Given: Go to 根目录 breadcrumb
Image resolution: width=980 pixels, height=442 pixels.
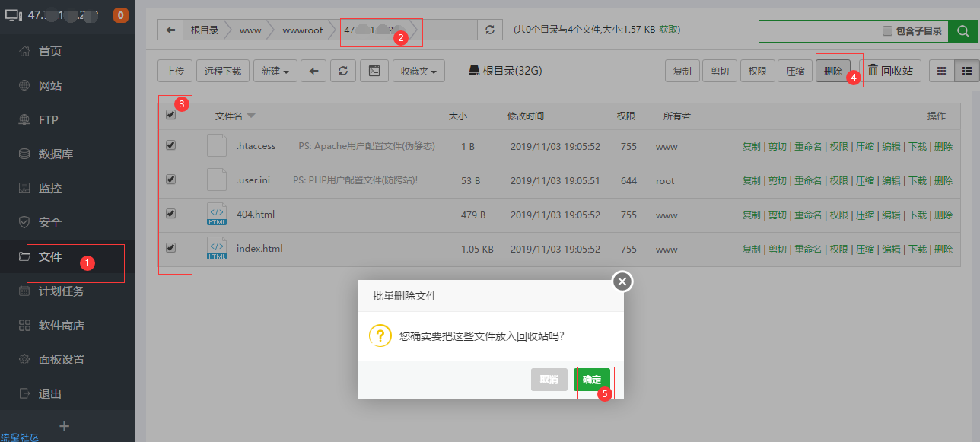Looking at the screenshot, I should click(205, 30).
